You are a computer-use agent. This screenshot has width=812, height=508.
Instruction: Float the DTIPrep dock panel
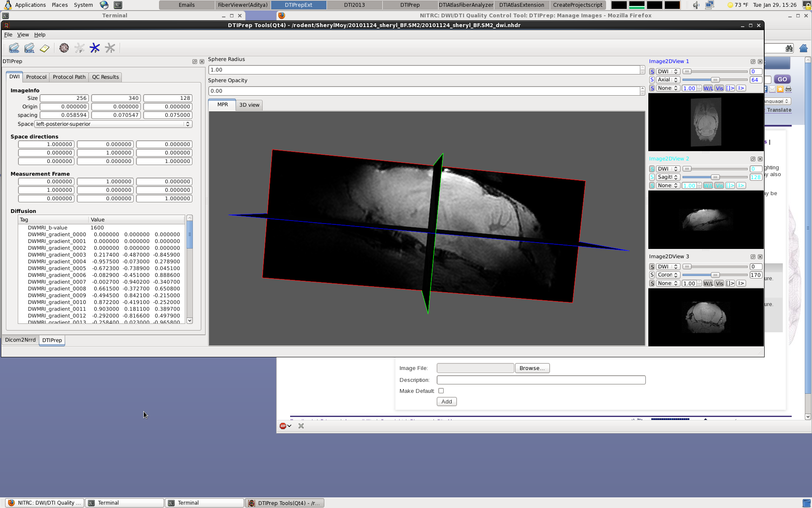[195, 61]
